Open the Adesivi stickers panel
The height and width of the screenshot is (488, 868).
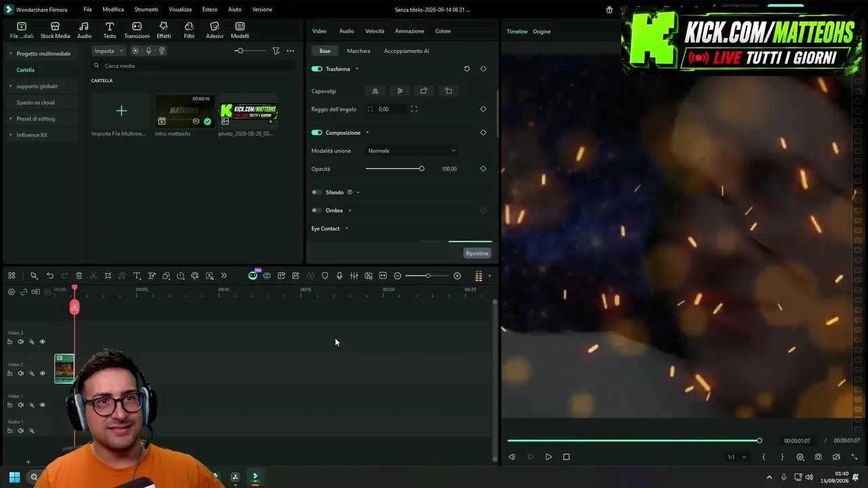[214, 30]
